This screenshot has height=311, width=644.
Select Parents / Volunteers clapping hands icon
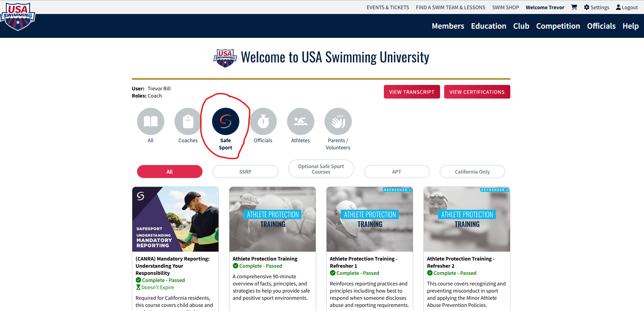(338, 121)
